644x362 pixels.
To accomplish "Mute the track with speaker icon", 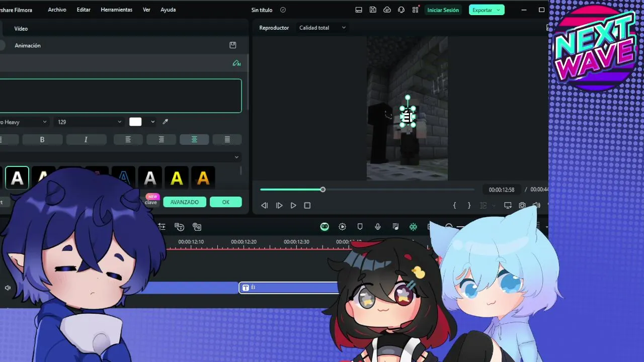I will click(x=8, y=288).
